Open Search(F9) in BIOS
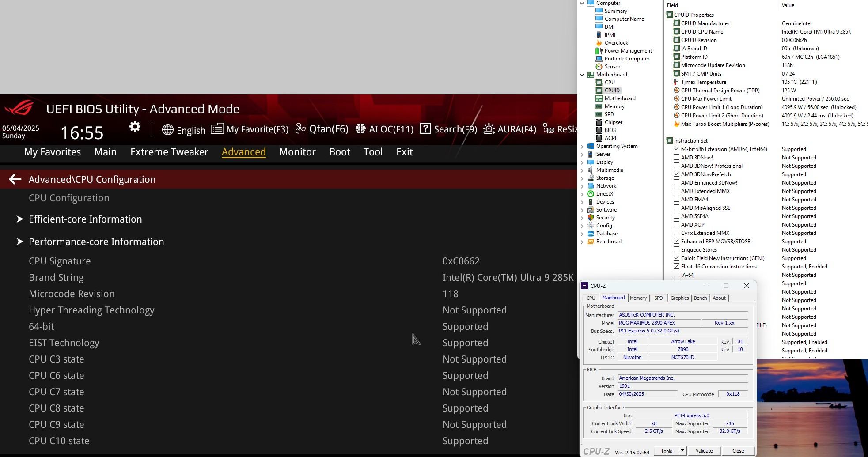The height and width of the screenshot is (457, 868). [x=448, y=129]
